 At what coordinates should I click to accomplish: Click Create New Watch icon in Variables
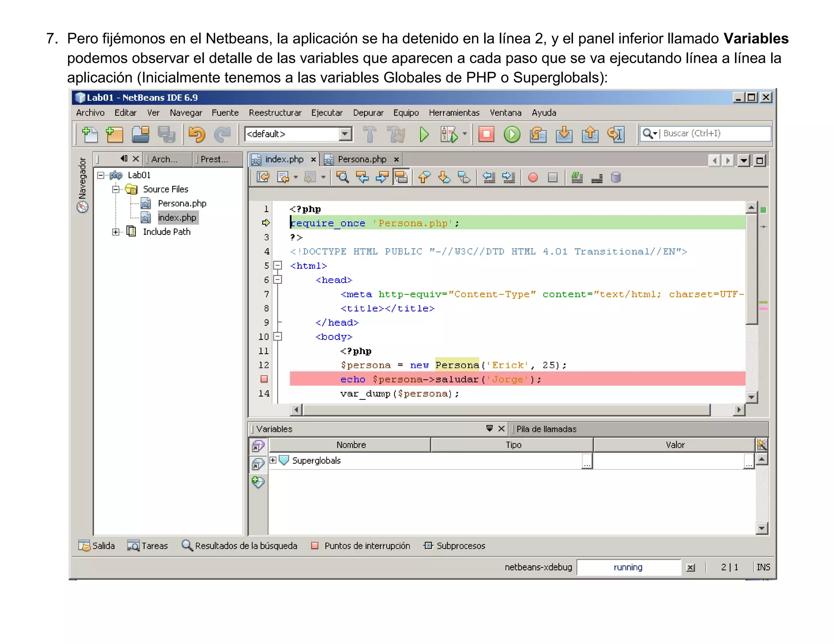[258, 482]
